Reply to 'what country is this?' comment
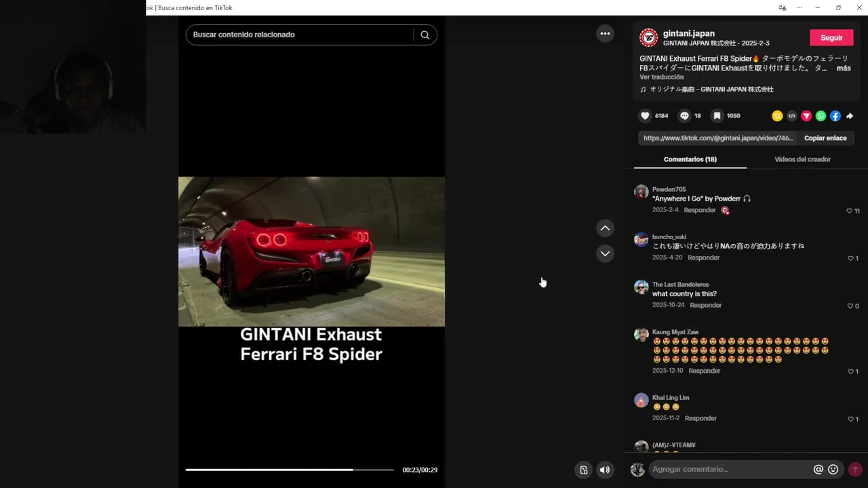 click(705, 305)
